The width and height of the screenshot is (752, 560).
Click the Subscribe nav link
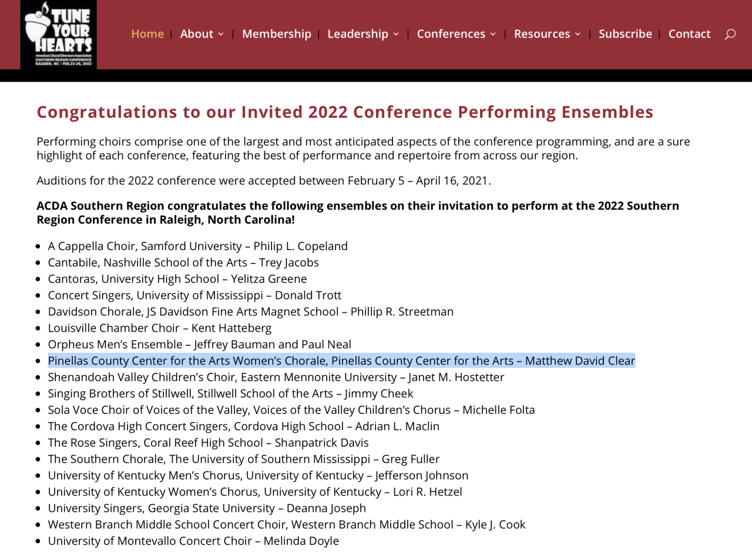click(x=625, y=34)
